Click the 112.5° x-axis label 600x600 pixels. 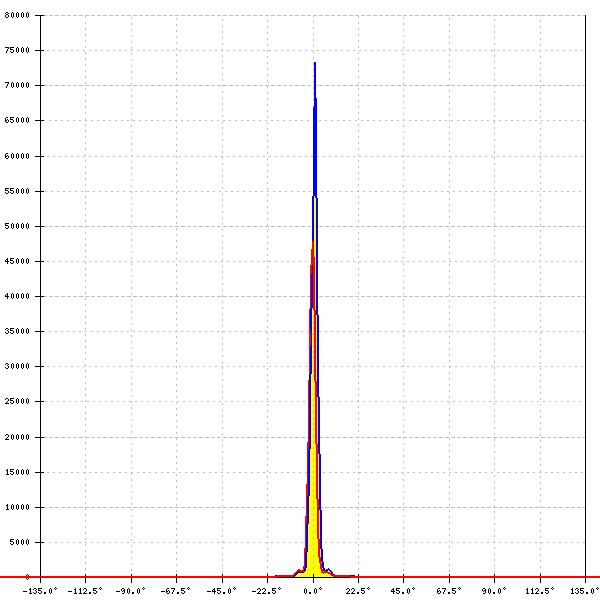(x=540, y=591)
